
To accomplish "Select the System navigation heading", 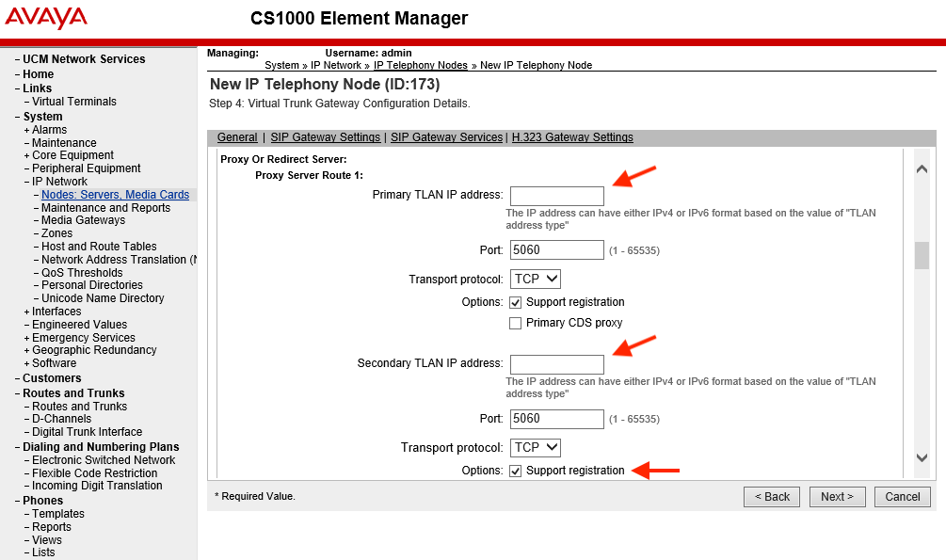I will (42, 117).
